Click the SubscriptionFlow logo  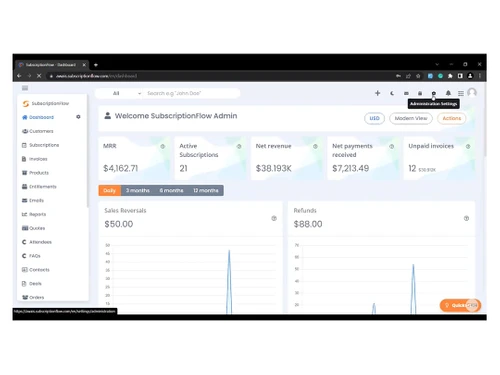coord(45,104)
